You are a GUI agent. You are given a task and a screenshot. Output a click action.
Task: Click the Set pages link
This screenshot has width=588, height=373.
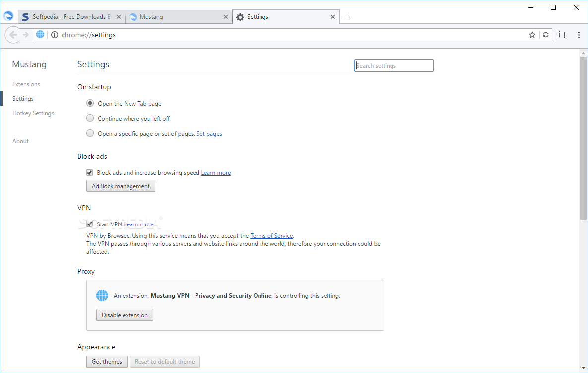(209, 134)
